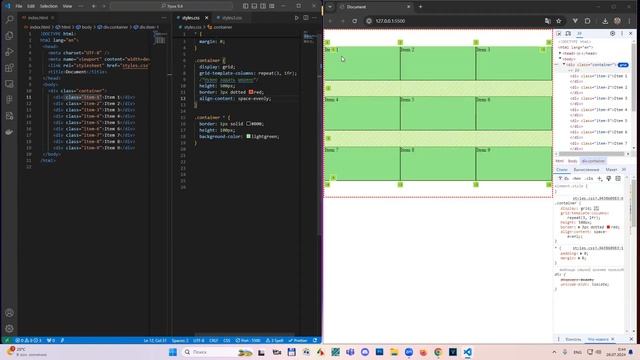Translate page icon in address bar
Screen dimensions: 640x360
548,21
